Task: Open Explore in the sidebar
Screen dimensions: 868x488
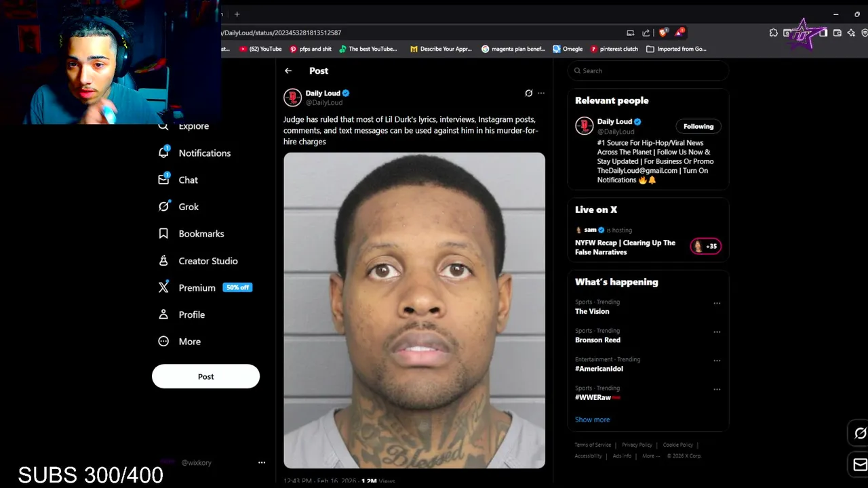Action: (x=193, y=126)
